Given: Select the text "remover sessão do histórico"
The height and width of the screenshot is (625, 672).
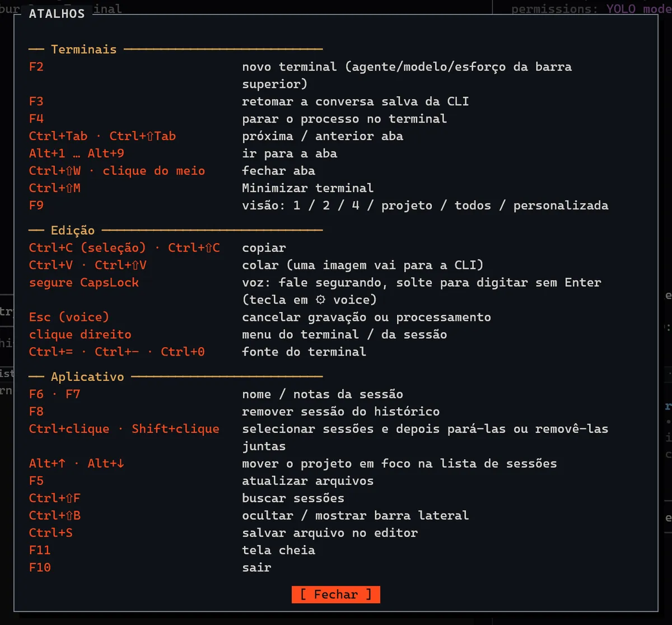Looking at the screenshot, I should tap(341, 412).
